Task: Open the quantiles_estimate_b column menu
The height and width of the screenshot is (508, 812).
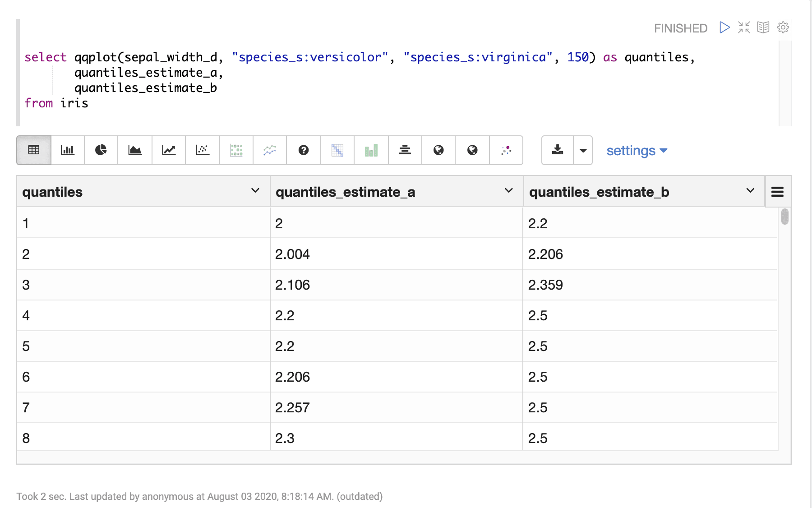Action: [750, 191]
